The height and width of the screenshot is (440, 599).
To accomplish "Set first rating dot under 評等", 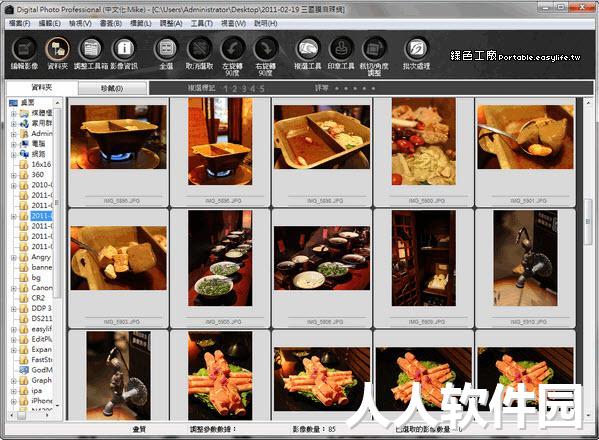I will tap(337, 88).
